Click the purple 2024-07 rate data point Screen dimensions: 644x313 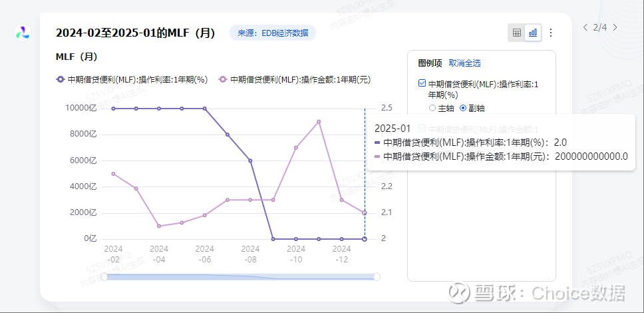(228, 135)
